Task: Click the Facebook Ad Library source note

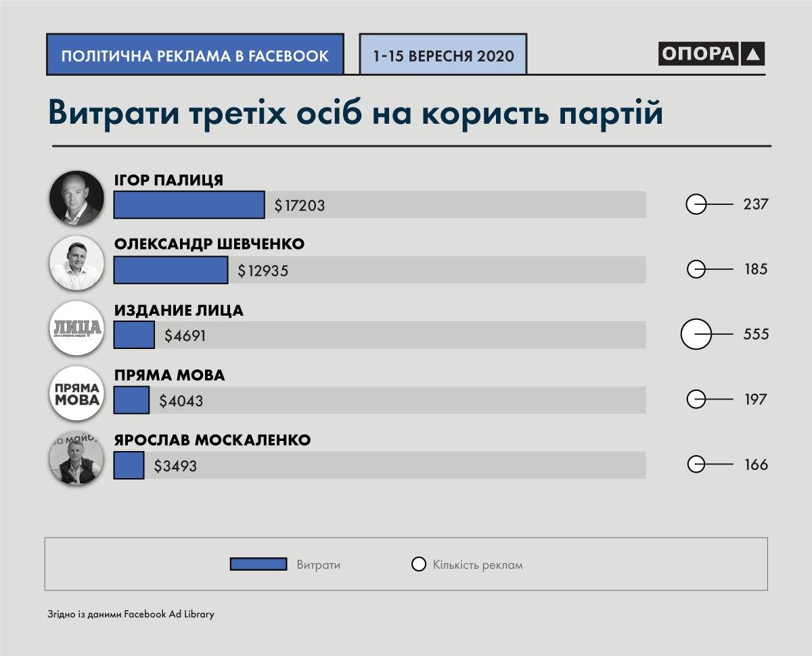Action: tap(131, 615)
